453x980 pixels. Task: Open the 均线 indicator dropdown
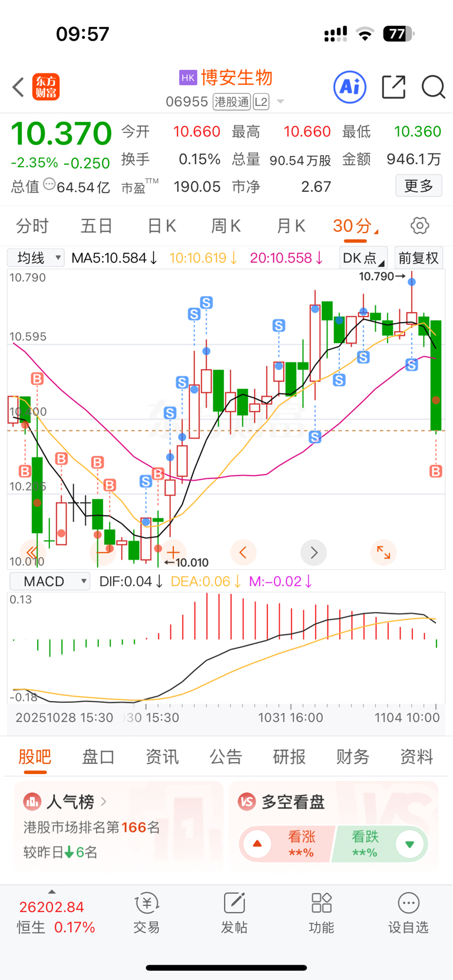coord(36,258)
